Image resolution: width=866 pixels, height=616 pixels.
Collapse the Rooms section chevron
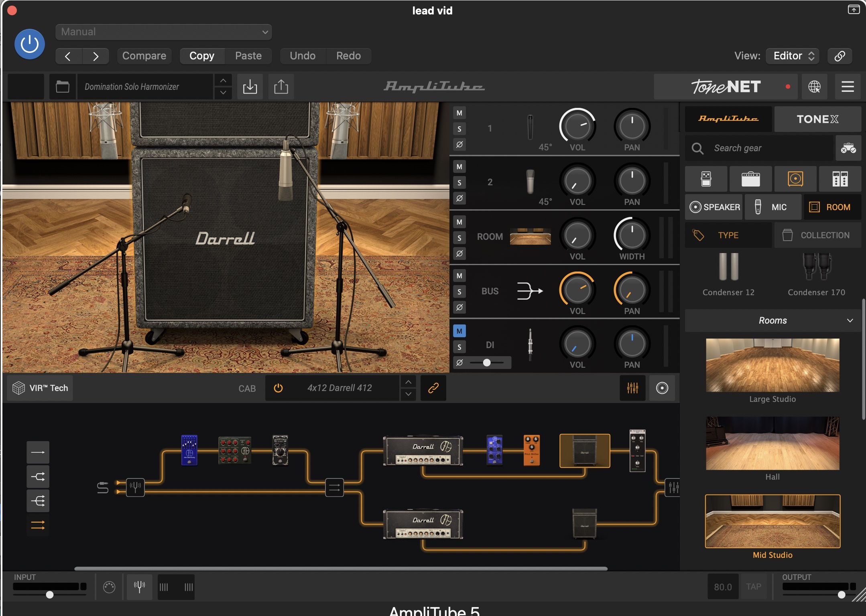click(x=850, y=320)
